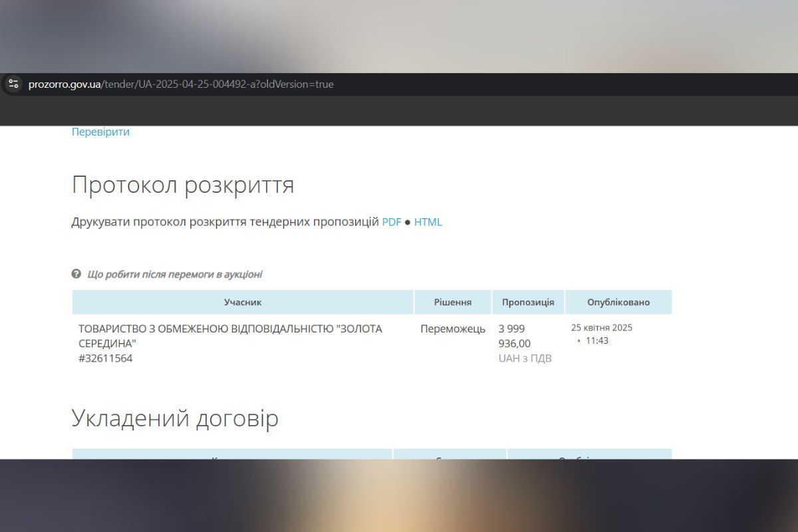Click the bid amount 3 999 936,00
The height and width of the screenshot is (532, 798).
pyautogui.click(x=511, y=336)
